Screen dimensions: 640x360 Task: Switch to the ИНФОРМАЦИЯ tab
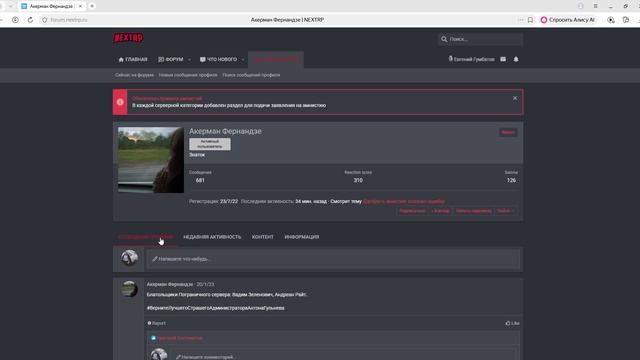pos(302,237)
